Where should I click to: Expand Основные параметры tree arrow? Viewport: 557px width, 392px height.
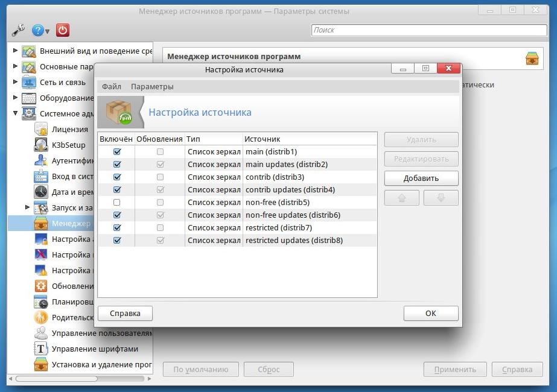click(x=15, y=66)
